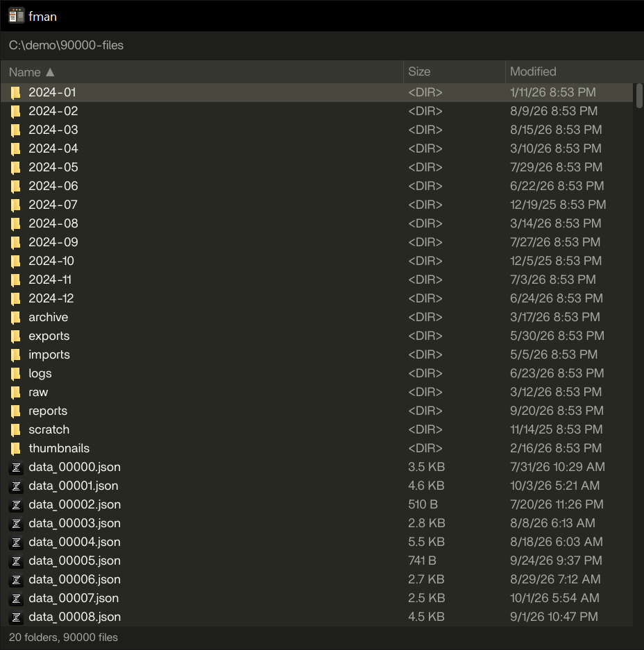Click the vertical scrollbar thumb
Viewport: 644px width, 650px height.
639,96
